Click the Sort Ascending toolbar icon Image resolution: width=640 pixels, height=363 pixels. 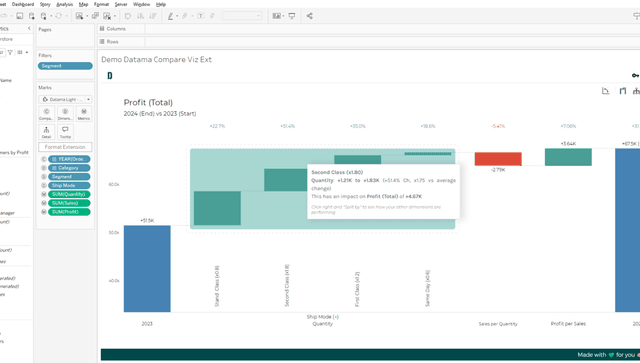pyautogui.click(x=140, y=16)
